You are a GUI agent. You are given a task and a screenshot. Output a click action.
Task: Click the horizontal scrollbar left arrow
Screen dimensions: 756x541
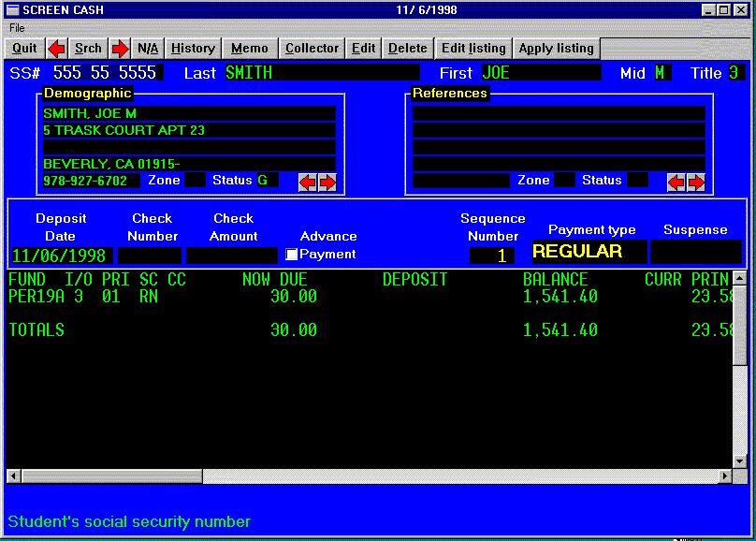13,476
